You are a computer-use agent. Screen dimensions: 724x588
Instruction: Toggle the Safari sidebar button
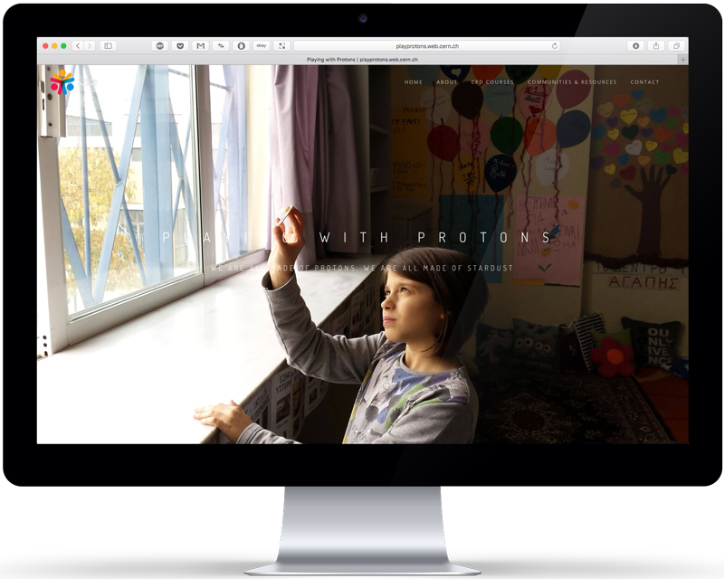[x=108, y=45]
